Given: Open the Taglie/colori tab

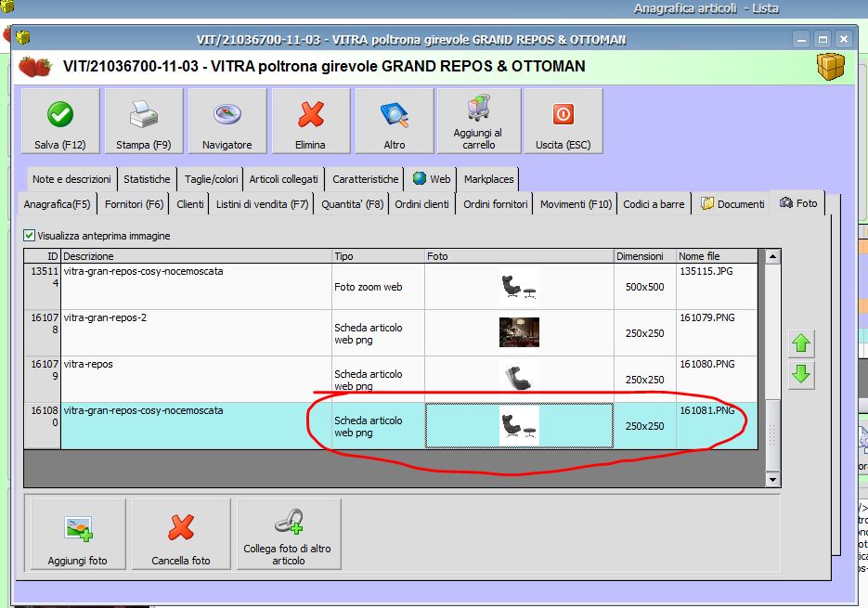Looking at the screenshot, I should click(211, 179).
